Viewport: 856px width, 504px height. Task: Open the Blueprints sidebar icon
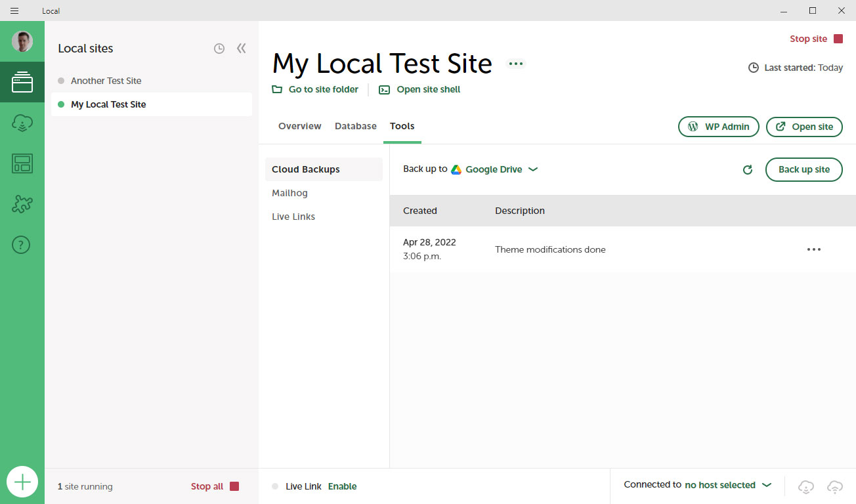[x=22, y=163]
